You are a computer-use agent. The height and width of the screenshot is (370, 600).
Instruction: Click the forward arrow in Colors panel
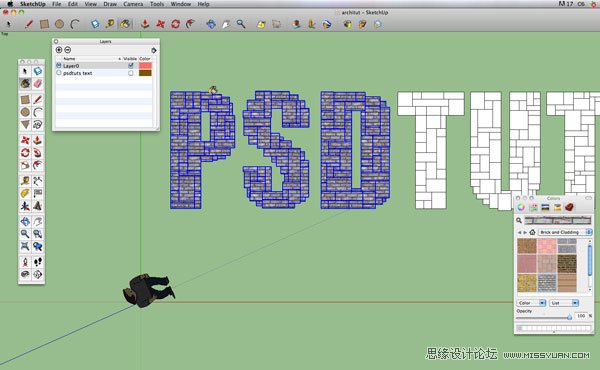click(x=525, y=232)
